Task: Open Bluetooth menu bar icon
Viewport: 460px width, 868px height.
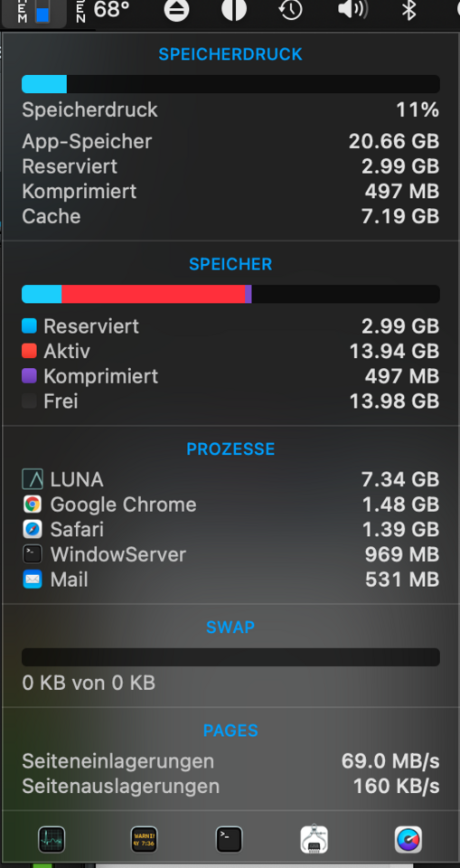Action: (409, 10)
